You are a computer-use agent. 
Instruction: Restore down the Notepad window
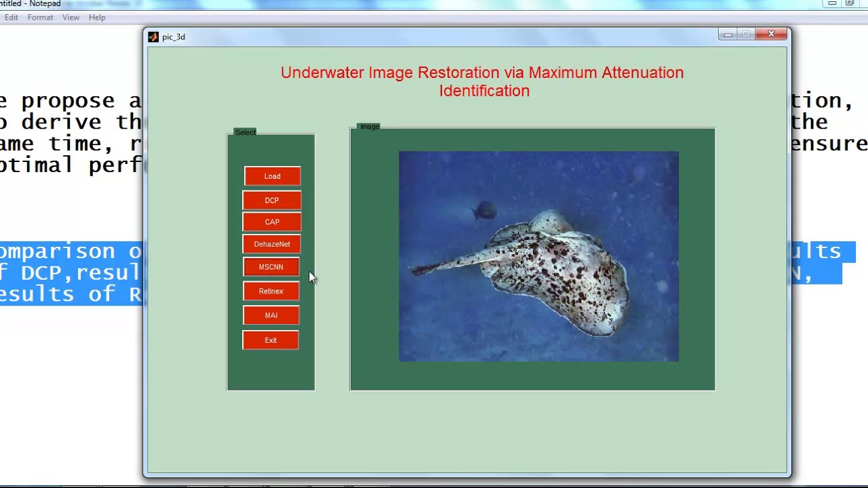tap(850, 3)
